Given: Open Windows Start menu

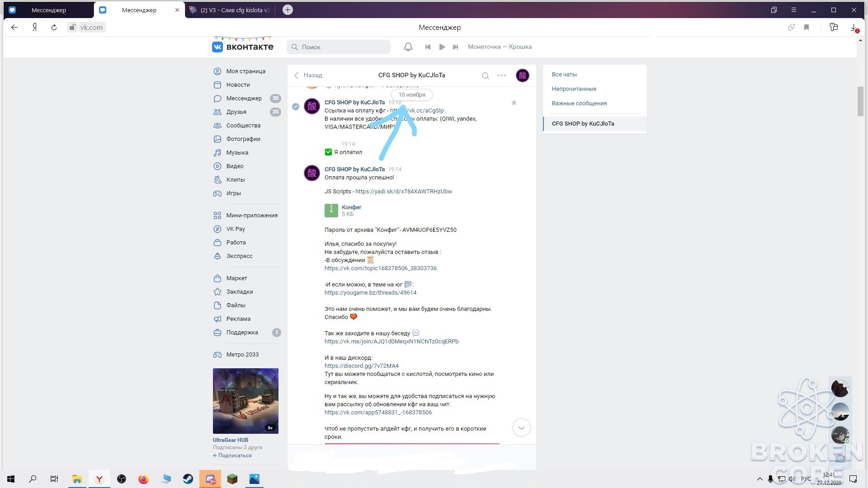Looking at the screenshot, I should tap(11, 479).
